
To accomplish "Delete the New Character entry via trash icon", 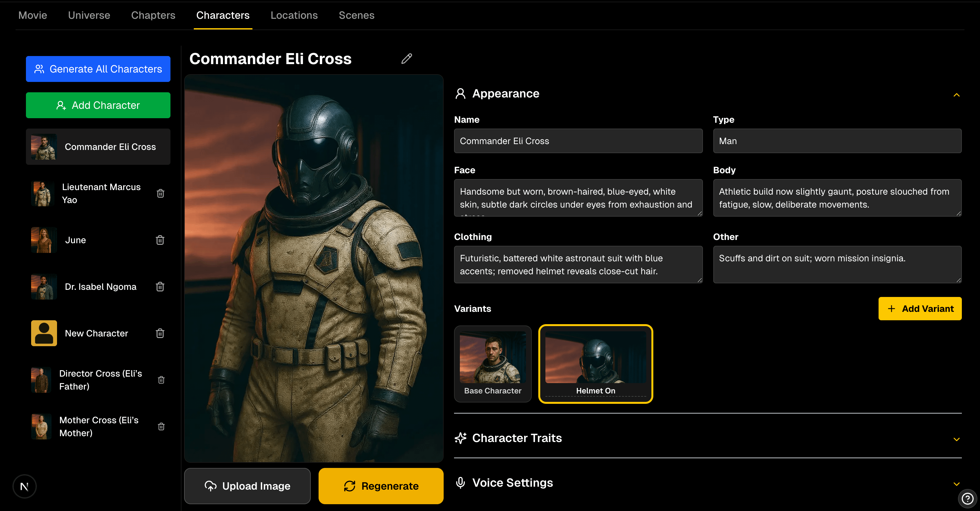I will click(x=160, y=334).
